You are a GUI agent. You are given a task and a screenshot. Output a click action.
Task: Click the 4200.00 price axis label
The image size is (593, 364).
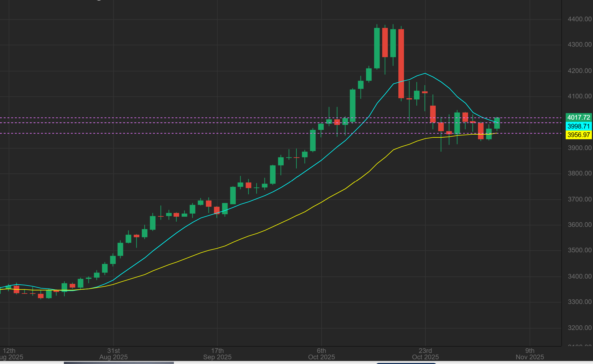[x=579, y=71]
